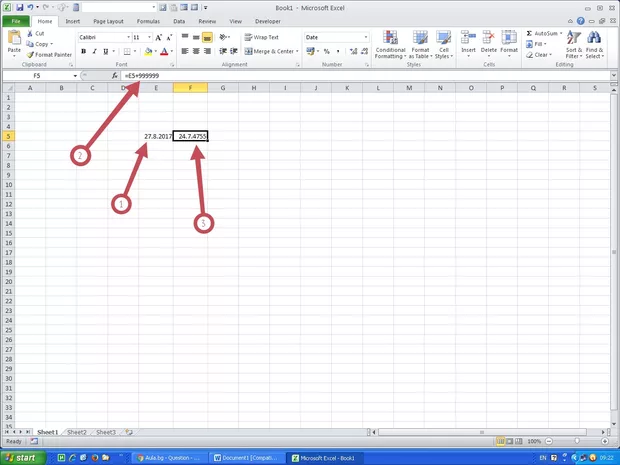620x465 pixels.
Task: Toggle Bottom Align (highlighted)
Action: point(207,37)
